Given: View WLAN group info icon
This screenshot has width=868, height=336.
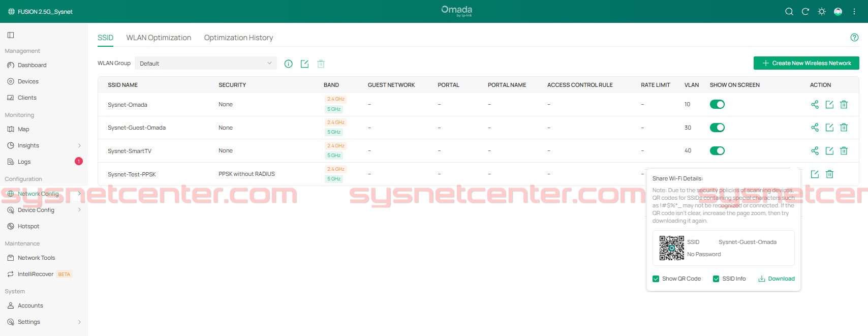Looking at the screenshot, I should coord(289,64).
